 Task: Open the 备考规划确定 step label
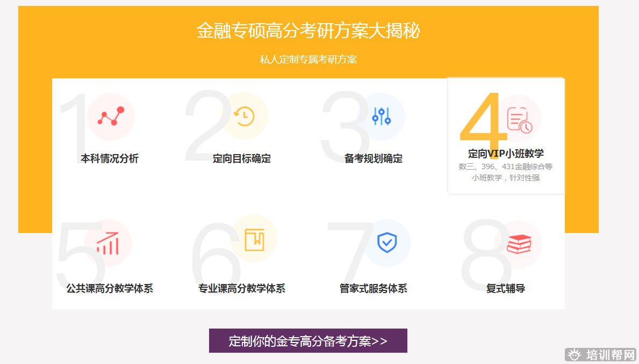tap(374, 158)
